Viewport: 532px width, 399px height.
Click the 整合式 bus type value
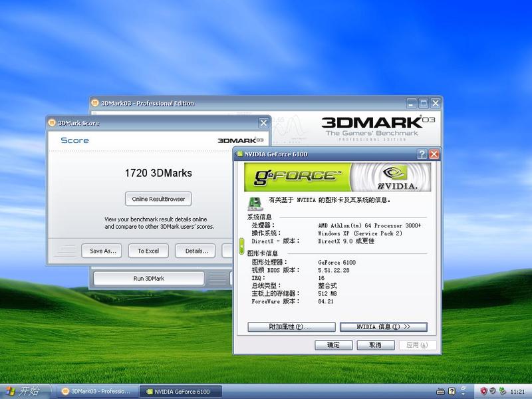tap(327, 286)
